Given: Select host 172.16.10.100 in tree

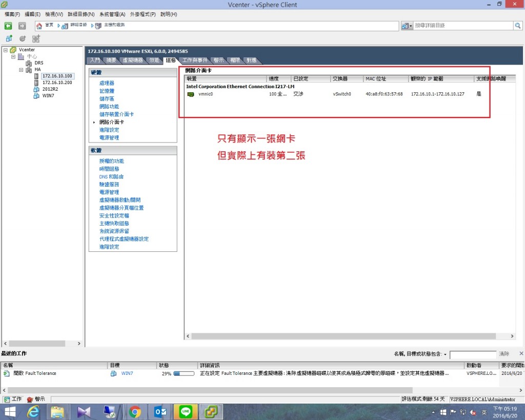Looking at the screenshot, I should pyautogui.click(x=57, y=76).
